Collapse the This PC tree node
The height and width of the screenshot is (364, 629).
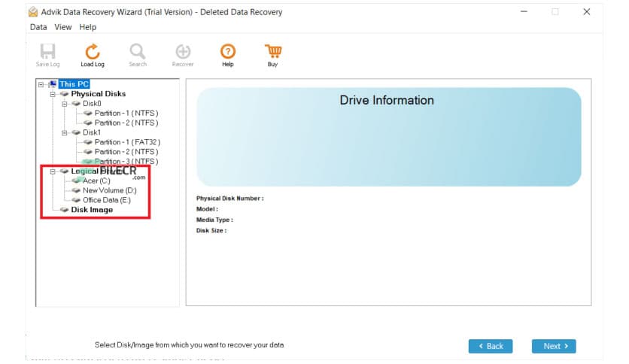(41, 84)
